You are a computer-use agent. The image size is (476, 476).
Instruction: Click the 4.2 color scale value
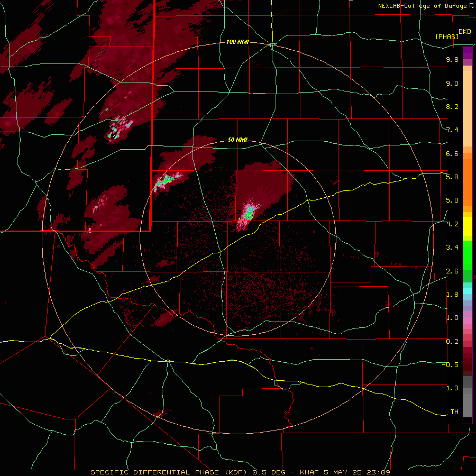[x=452, y=224]
